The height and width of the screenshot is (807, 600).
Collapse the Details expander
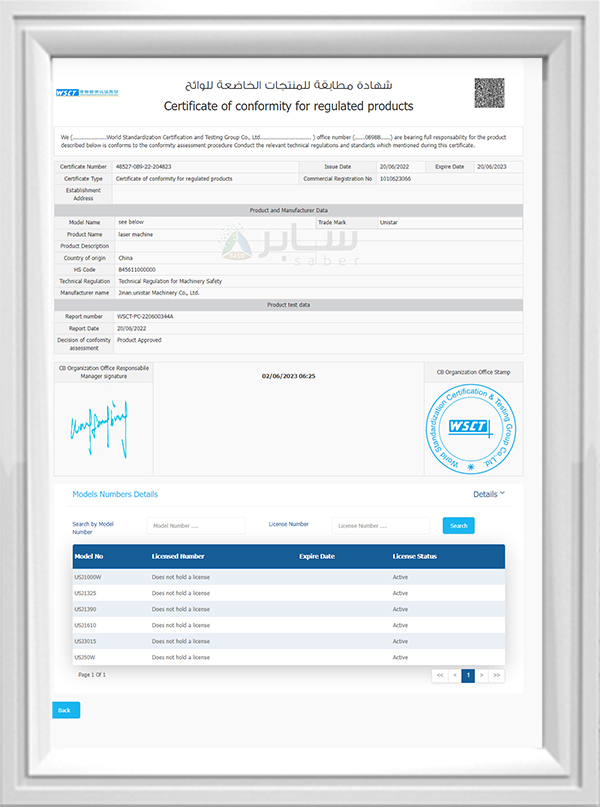click(x=489, y=494)
